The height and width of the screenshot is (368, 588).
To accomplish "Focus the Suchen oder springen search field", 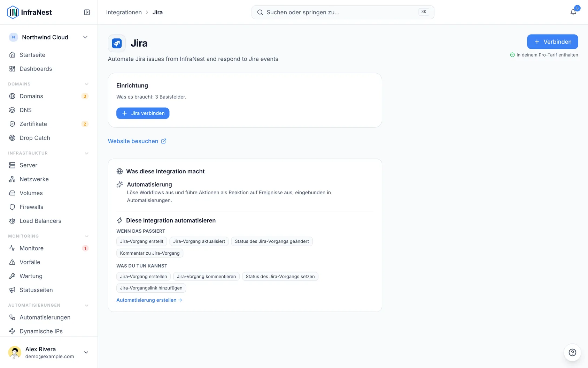I will (343, 12).
